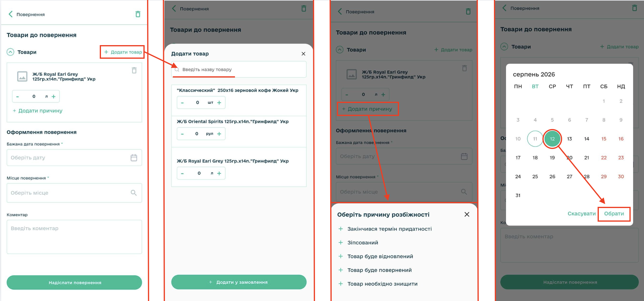
Task: Collapse the Товари section with the circle chevron
Action: pos(10,52)
